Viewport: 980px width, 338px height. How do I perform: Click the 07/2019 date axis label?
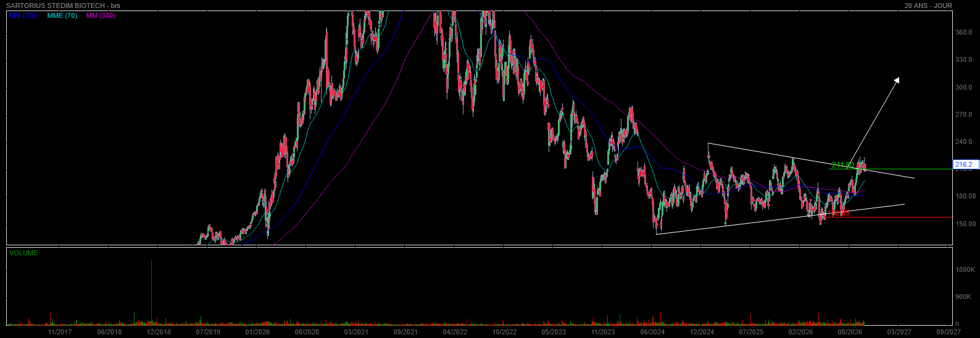coord(208,332)
